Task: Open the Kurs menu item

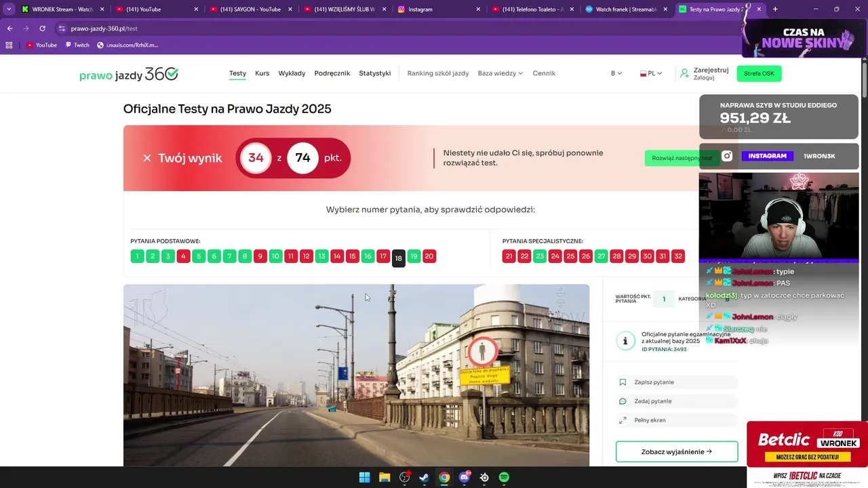Action: point(262,73)
